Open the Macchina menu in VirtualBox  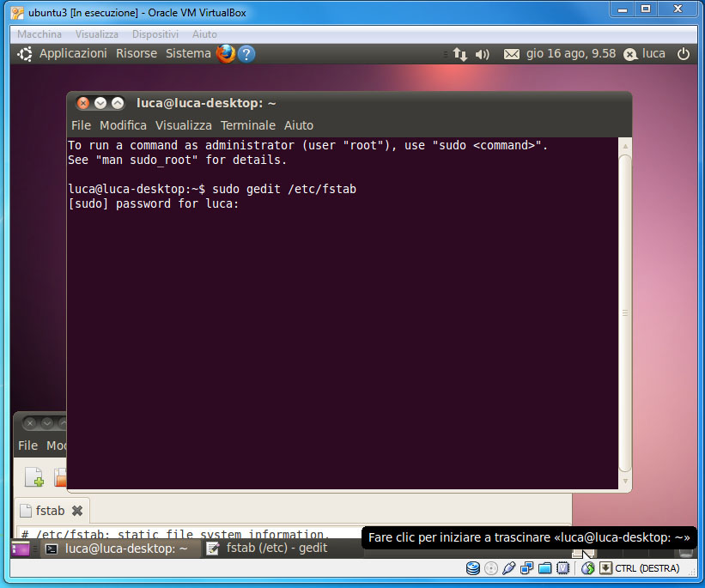pos(40,34)
